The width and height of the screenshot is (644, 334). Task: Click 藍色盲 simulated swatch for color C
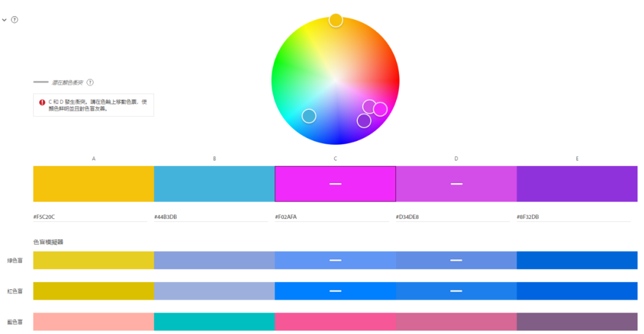tap(335, 321)
